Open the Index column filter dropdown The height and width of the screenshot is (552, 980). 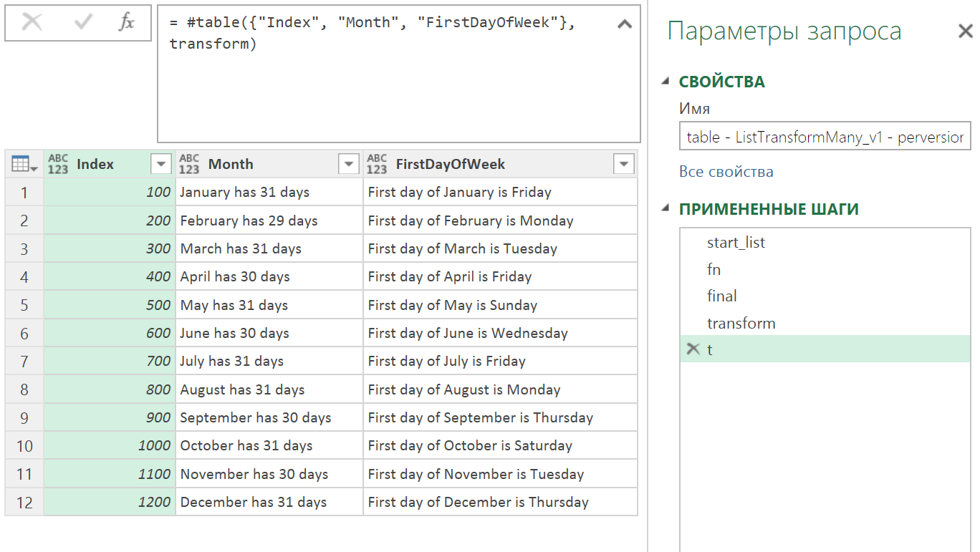point(160,163)
